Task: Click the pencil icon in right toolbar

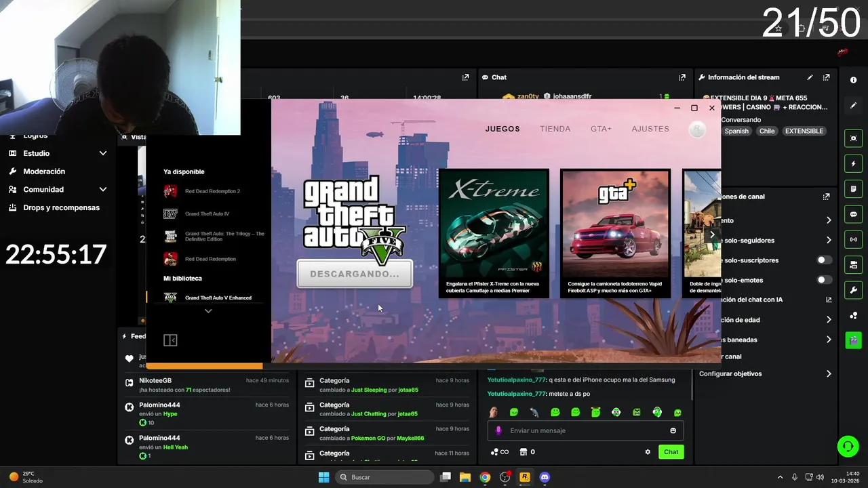Action: [853, 106]
